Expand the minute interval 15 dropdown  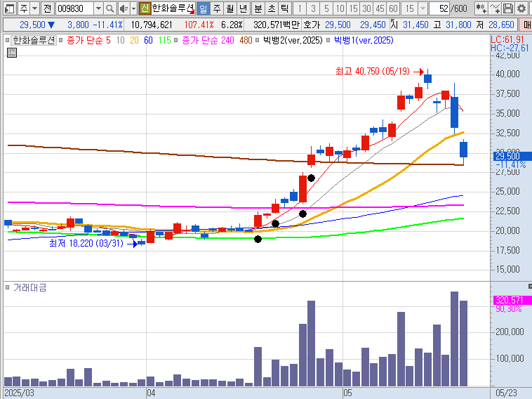[423, 8]
